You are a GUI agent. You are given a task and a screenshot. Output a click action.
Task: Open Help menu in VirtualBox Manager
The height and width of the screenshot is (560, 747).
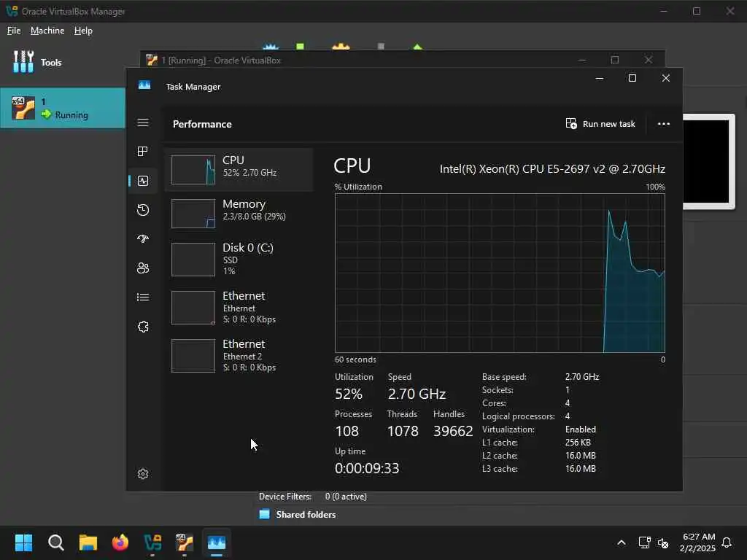click(83, 31)
